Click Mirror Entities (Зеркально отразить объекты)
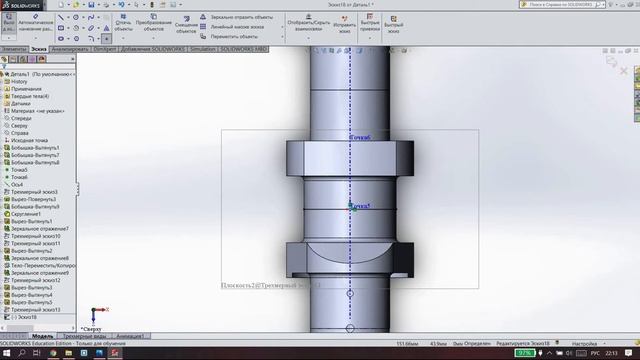640x360 pixels. pos(236,18)
